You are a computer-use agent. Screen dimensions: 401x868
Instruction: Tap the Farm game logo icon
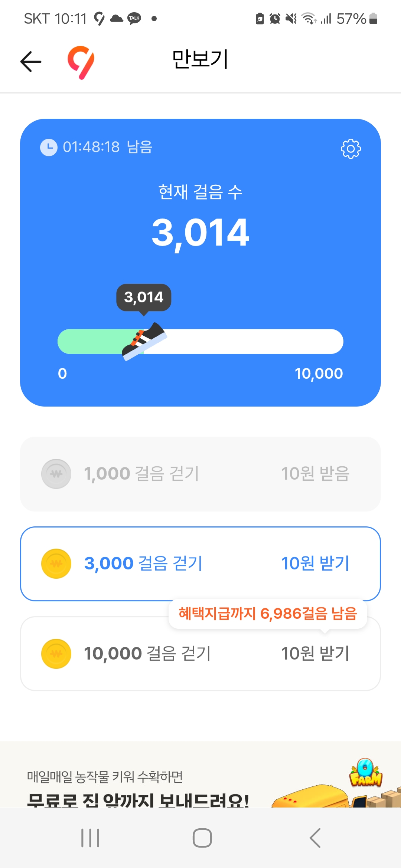coord(366,773)
